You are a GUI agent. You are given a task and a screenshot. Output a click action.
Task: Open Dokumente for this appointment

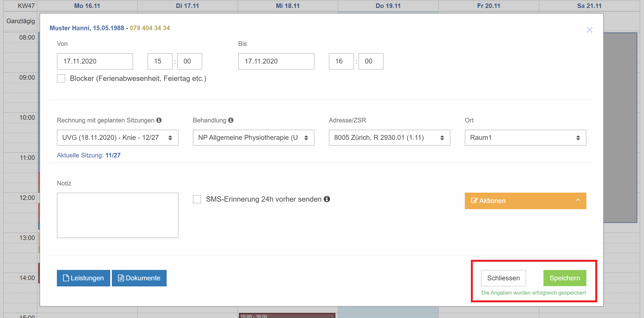(x=139, y=278)
